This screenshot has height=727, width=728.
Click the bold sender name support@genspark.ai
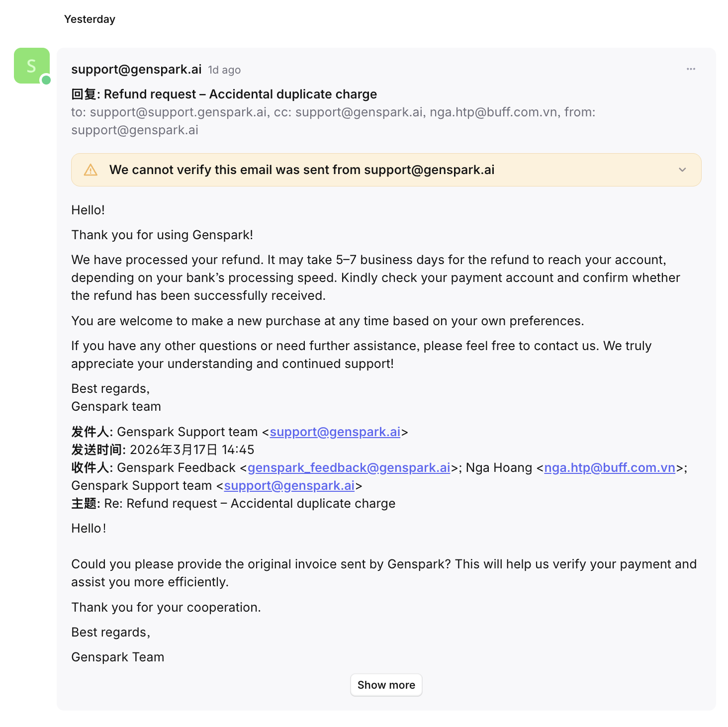coord(136,70)
